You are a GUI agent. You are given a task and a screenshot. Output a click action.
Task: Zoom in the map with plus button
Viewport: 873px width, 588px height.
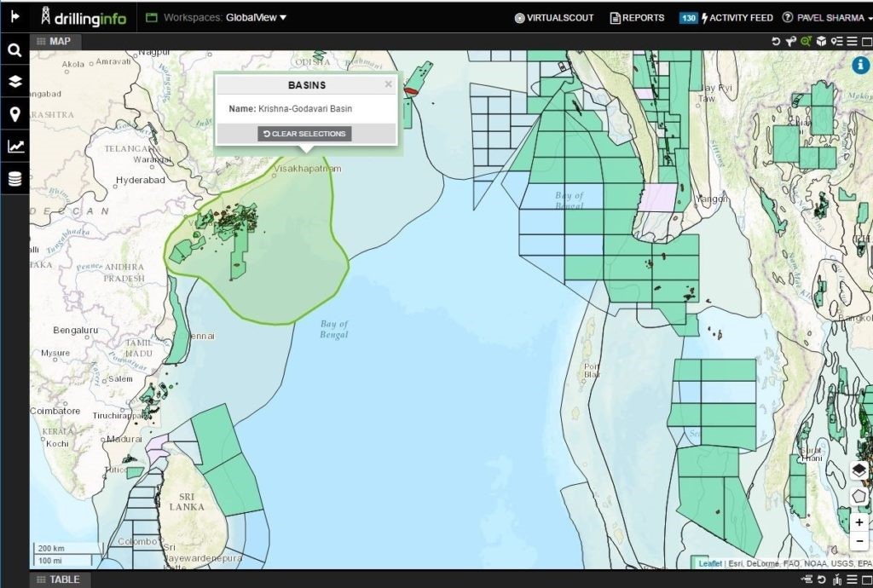[x=859, y=522]
